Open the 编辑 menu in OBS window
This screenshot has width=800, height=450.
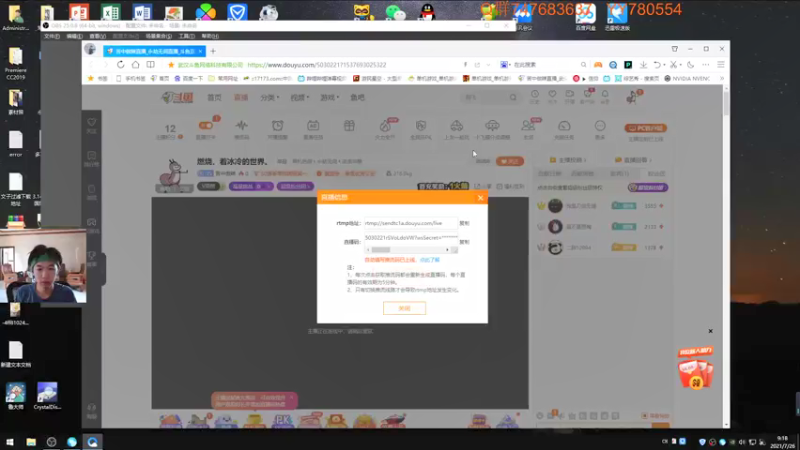(74, 36)
